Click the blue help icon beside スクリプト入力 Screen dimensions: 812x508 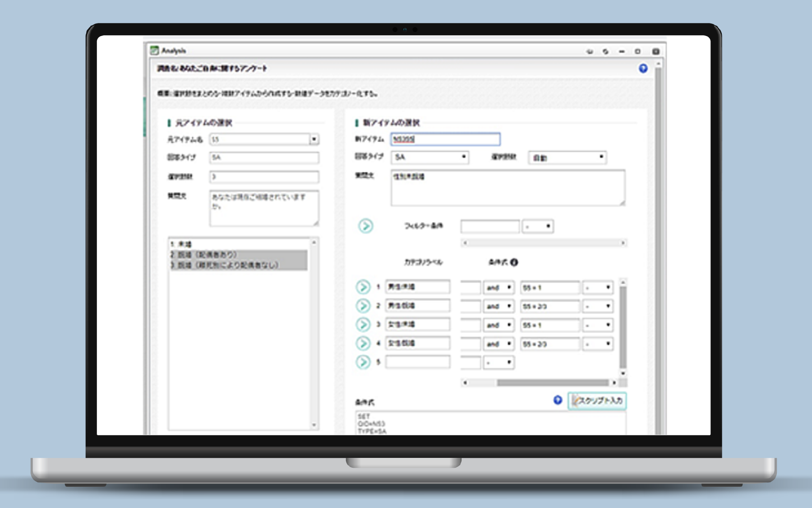tap(558, 400)
